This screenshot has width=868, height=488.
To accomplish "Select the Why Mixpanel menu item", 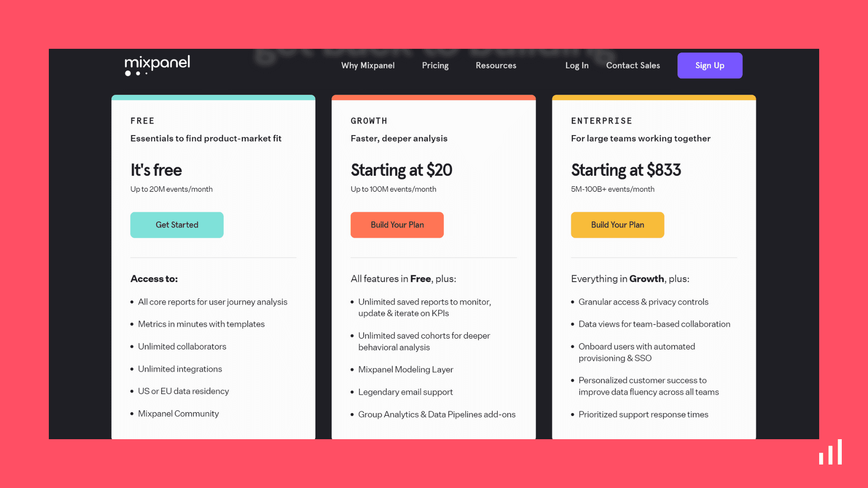I will pos(368,65).
